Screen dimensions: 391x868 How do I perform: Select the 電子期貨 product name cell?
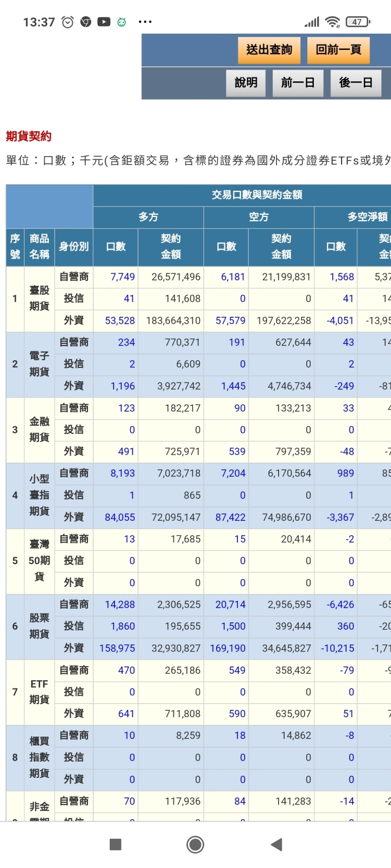40,364
